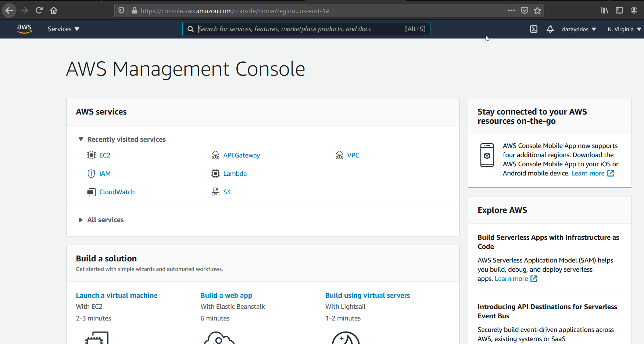
Task: Click the Lambda chip icon
Action: (x=215, y=174)
